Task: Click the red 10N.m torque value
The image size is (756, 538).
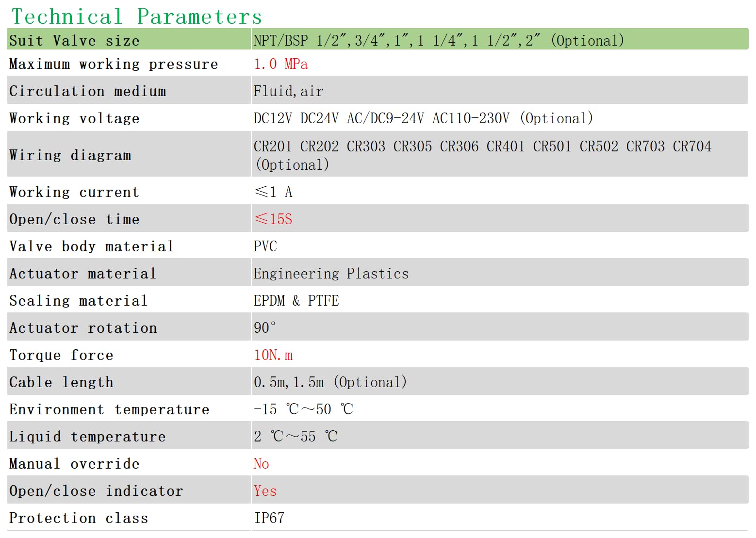Action: tap(273, 355)
